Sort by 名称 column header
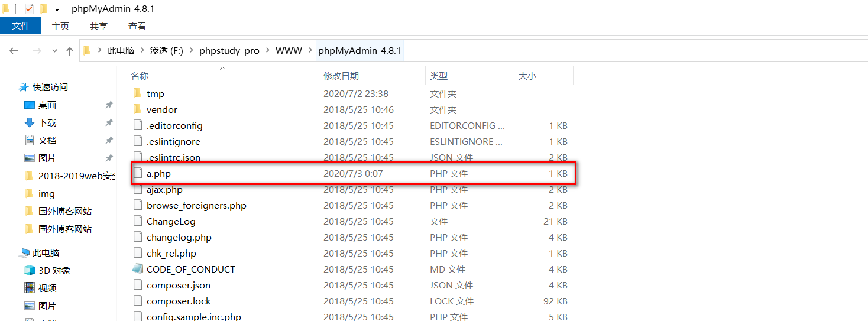 pos(140,76)
